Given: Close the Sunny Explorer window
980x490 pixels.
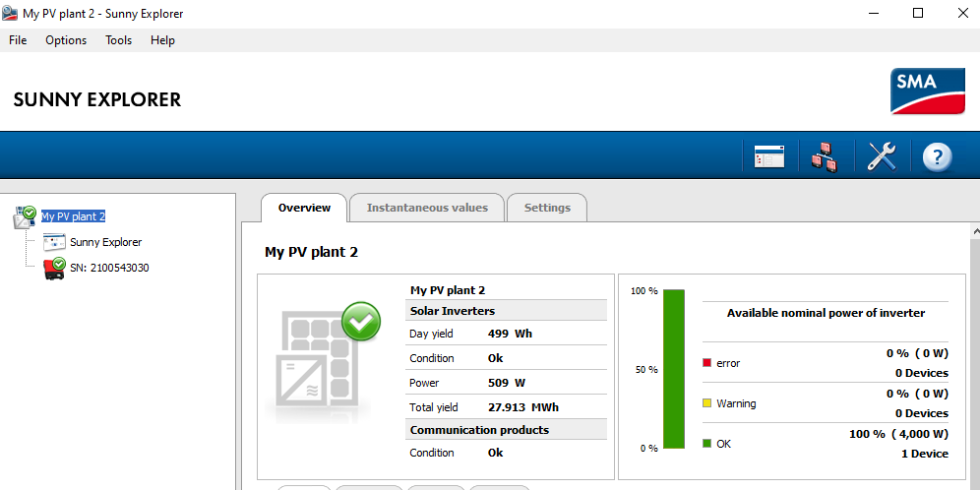Looking at the screenshot, I should (x=962, y=13).
